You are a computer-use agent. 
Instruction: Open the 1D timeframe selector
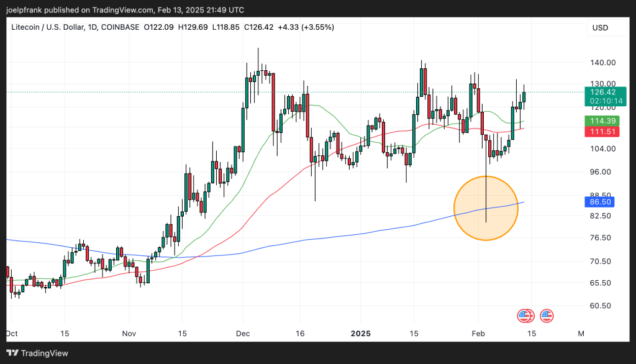tap(92, 27)
